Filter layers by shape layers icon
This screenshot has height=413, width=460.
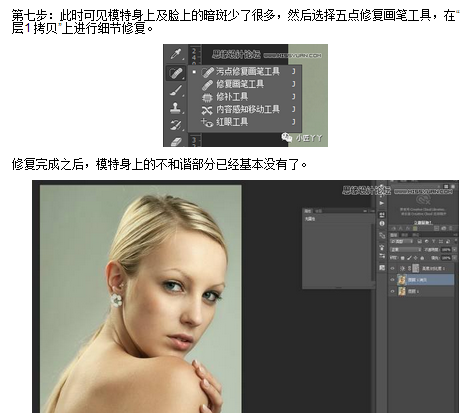pos(441,242)
